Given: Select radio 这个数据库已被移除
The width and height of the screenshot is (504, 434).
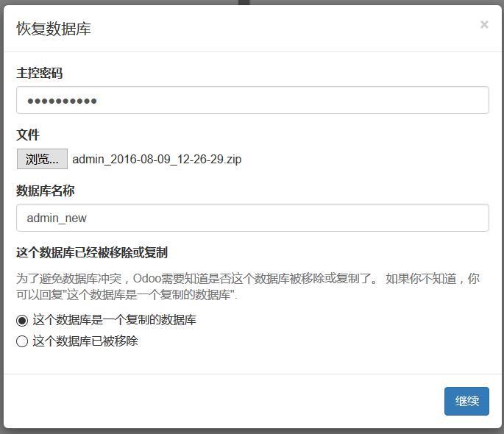Looking at the screenshot, I should pos(22,341).
